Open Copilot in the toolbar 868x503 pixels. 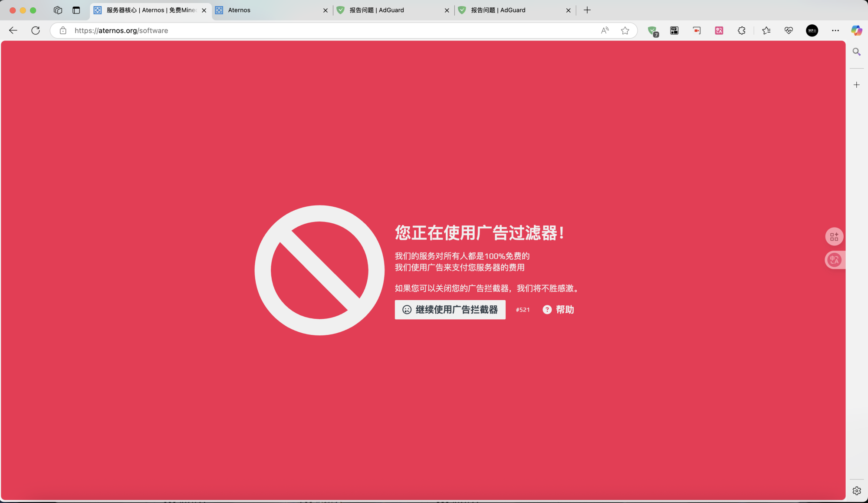[x=857, y=30]
